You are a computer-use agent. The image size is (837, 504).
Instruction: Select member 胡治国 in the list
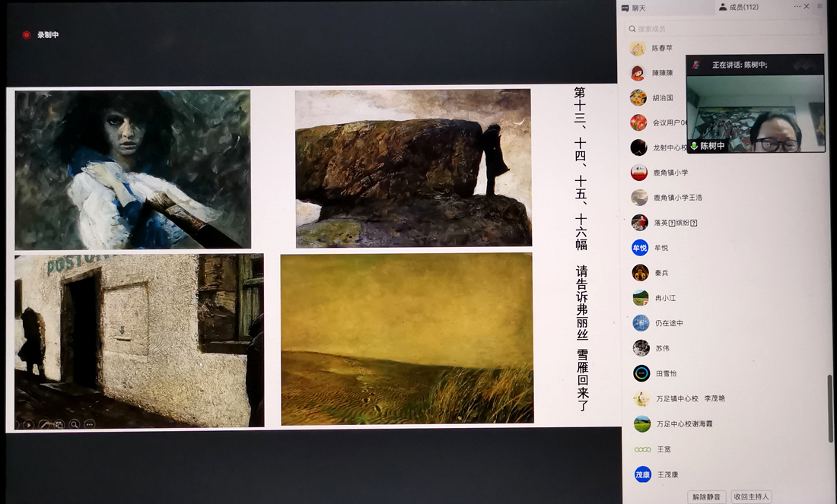663,98
